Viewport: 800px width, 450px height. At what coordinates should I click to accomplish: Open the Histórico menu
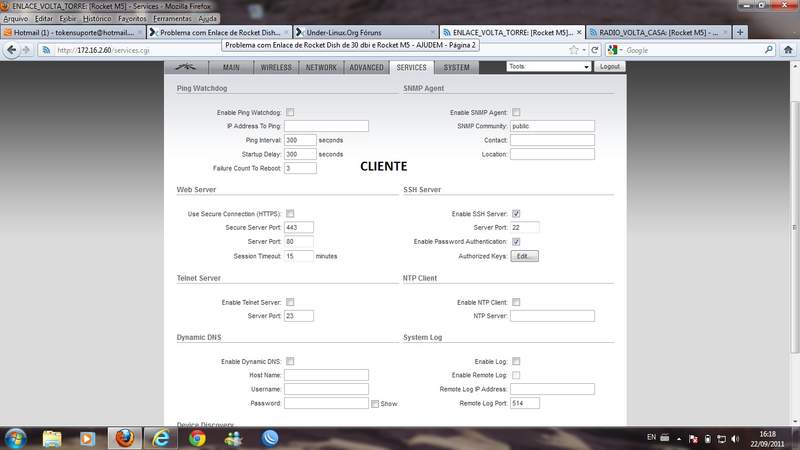tap(97, 18)
